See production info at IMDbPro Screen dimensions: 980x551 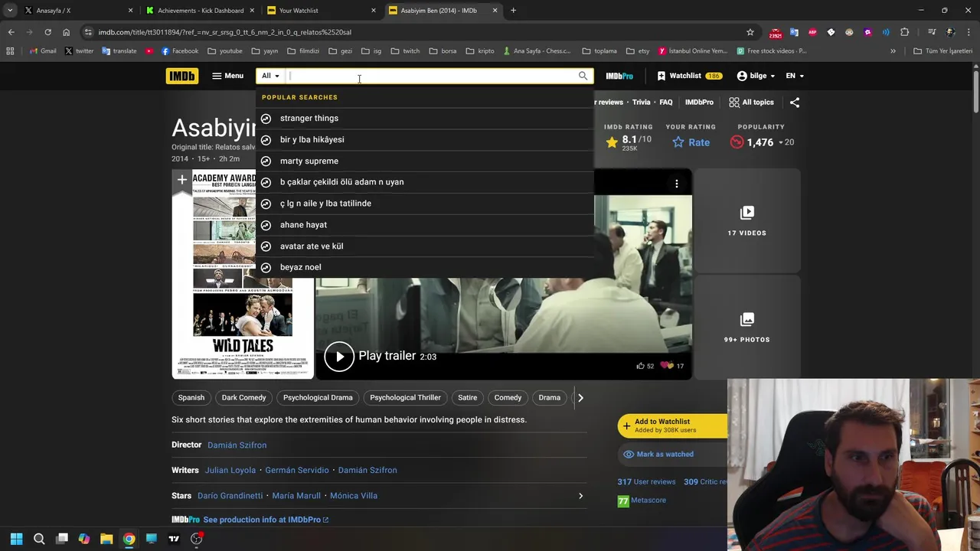(266, 520)
